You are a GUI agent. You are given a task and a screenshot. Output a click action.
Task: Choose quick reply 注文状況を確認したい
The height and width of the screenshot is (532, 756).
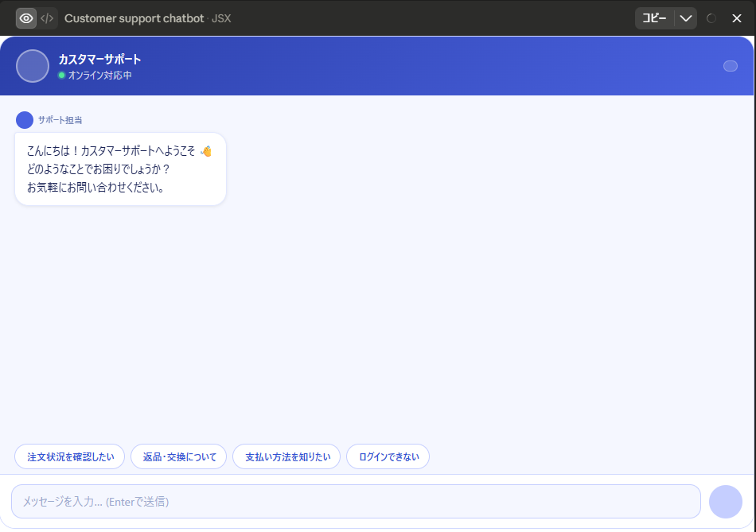coord(70,456)
